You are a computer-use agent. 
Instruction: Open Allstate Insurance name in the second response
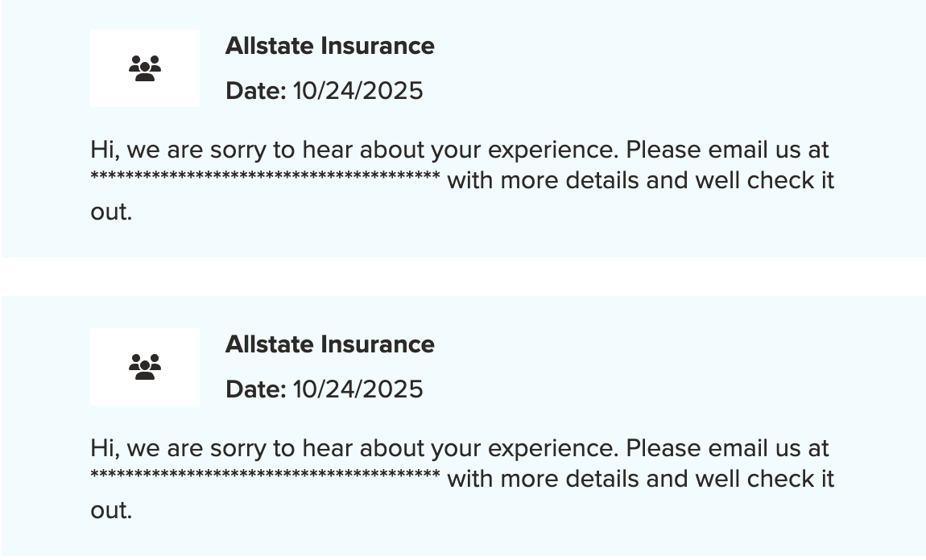point(329,344)
